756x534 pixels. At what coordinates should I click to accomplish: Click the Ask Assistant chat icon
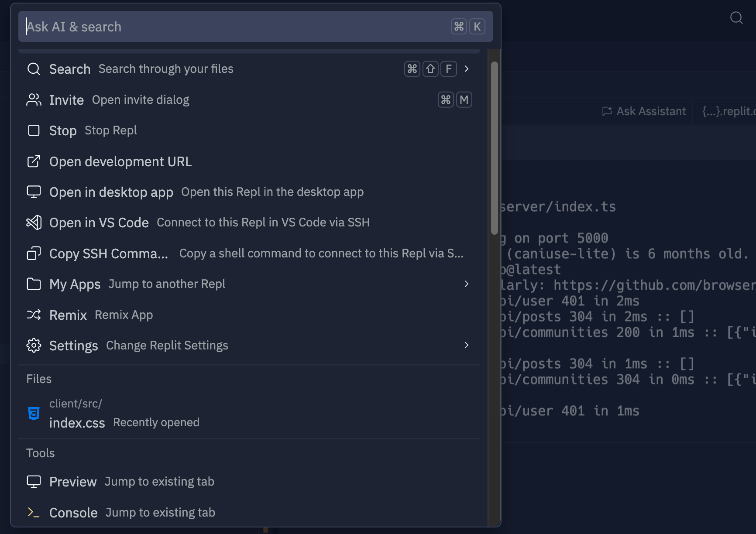[x=607, y=111]
